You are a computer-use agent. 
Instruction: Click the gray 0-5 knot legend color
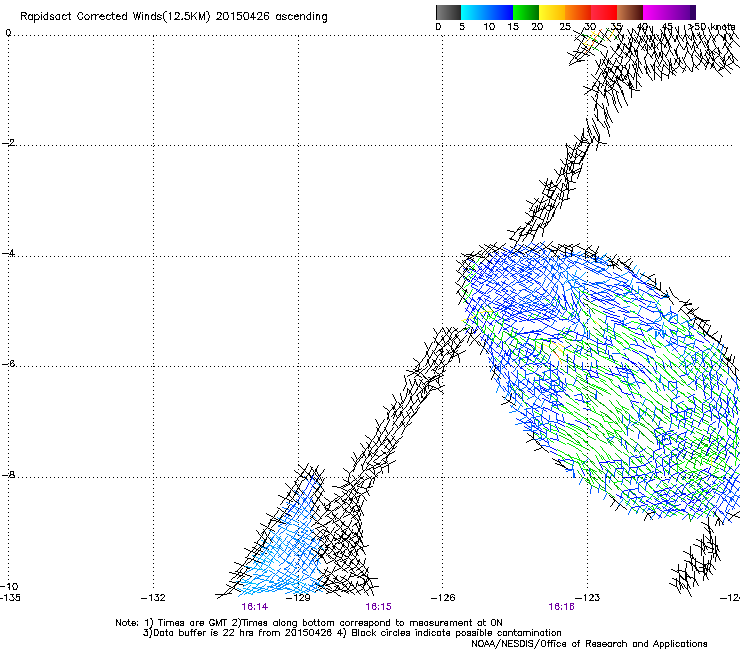point(448,12)
